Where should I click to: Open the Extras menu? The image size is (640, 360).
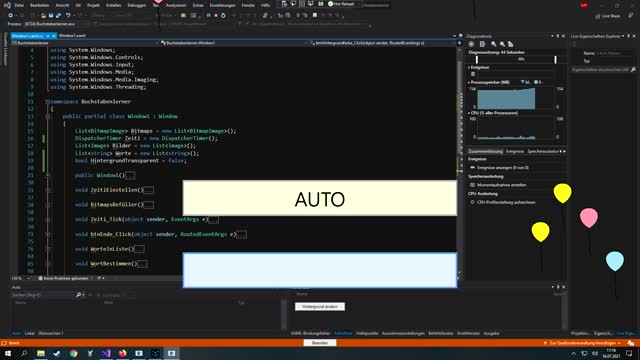[x=198, y=5]
